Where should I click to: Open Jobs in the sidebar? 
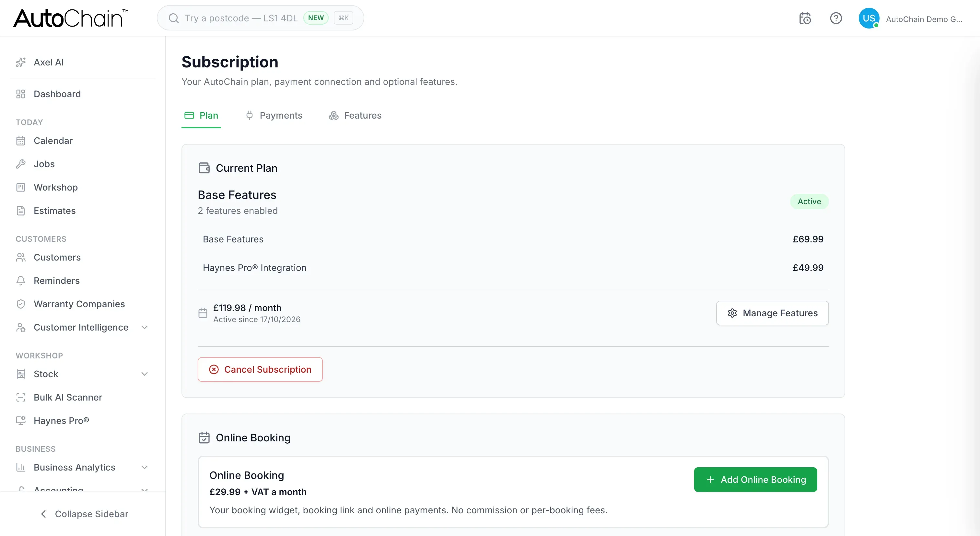[83, 164]
